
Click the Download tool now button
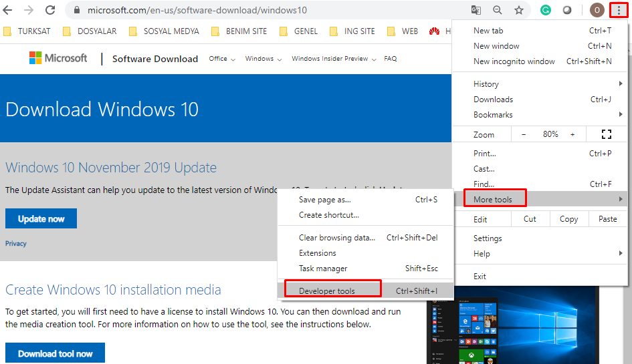pos(56,353)
